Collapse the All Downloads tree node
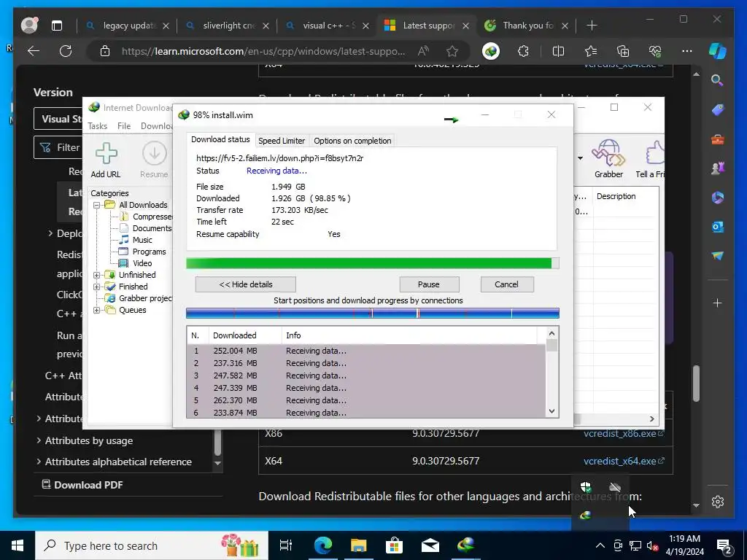This screenshot has width=747, height=560. pyautogui.click(x=97, y=205)
